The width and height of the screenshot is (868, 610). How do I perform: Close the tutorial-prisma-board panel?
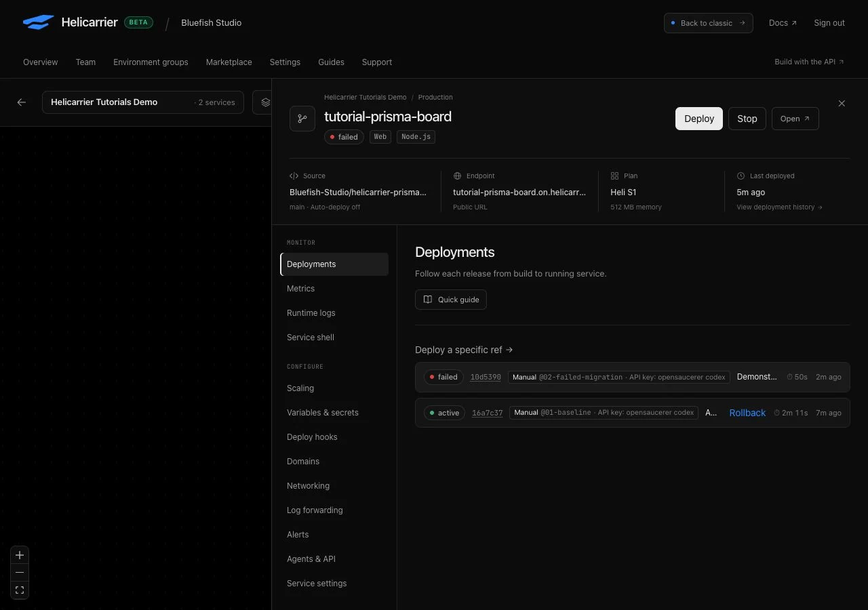tap(842, 104)
